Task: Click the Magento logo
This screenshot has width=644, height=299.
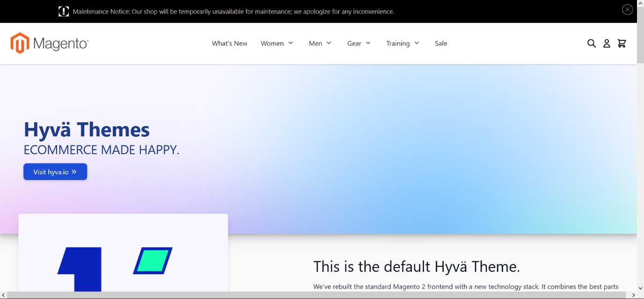Action: (50, 44)
